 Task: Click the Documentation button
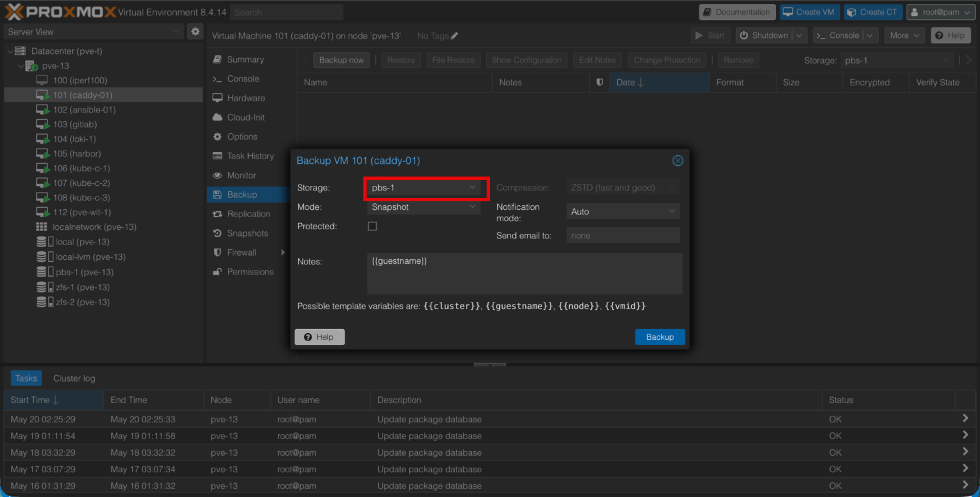(x=737, y=12)
